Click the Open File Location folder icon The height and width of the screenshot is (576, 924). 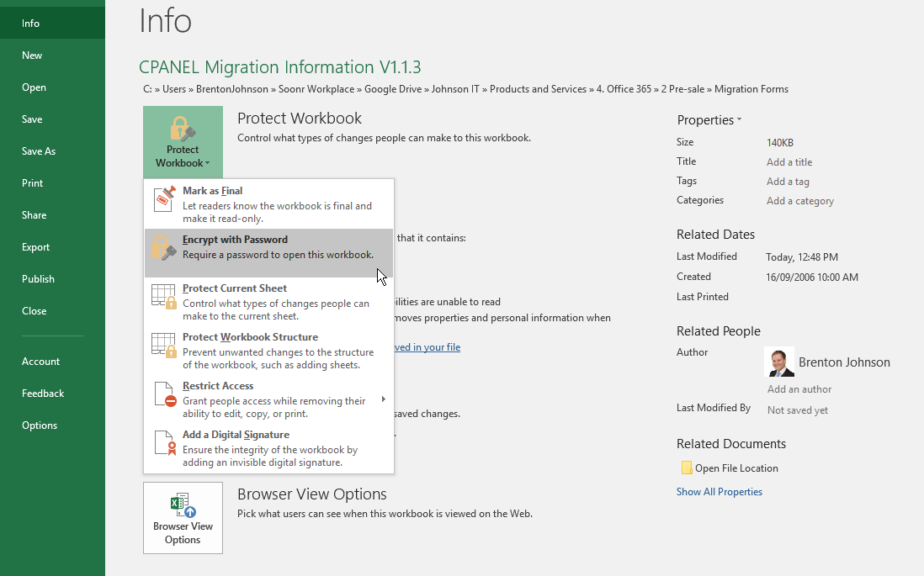coord(686,468)
